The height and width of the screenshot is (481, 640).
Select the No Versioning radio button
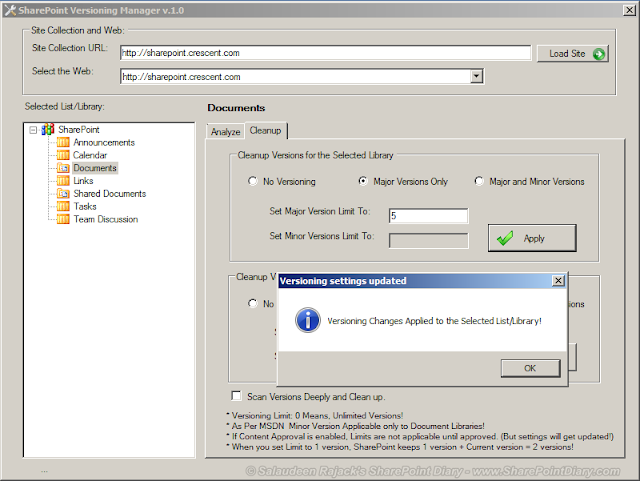point(253,181)
